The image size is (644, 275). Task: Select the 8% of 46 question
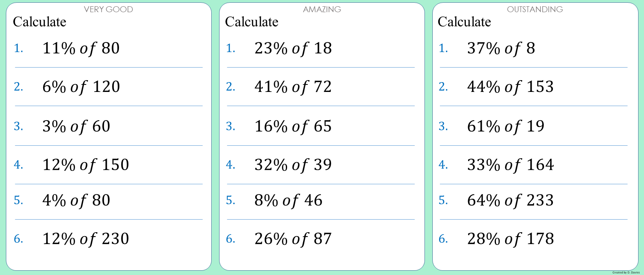(x=288, y=200)
